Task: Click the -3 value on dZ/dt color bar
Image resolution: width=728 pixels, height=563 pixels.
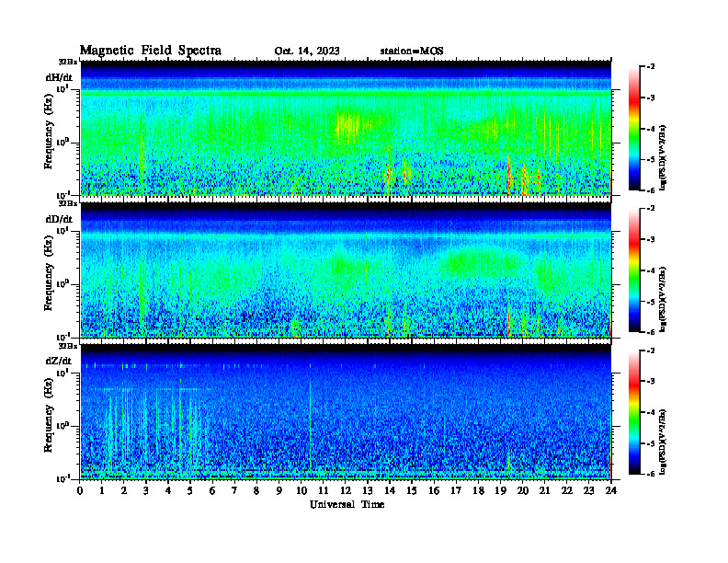Action: click(651, 381)
